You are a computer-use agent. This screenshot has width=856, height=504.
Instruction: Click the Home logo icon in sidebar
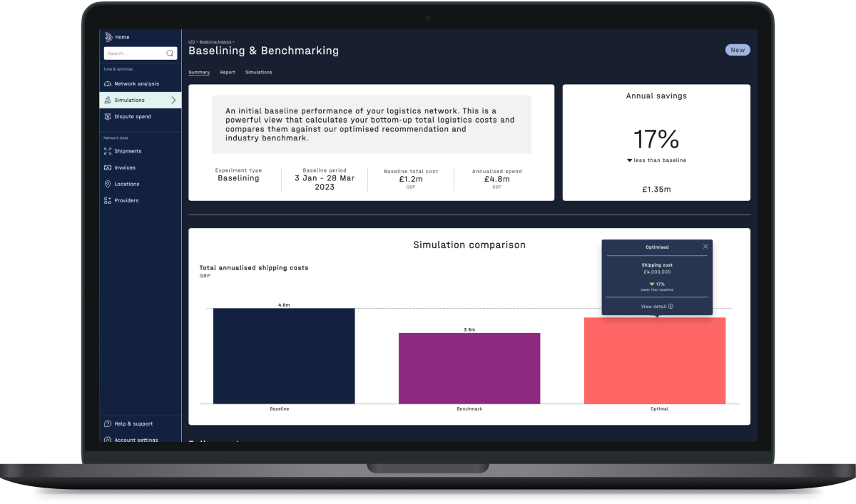pyautogui.click(x=108, y=37)
